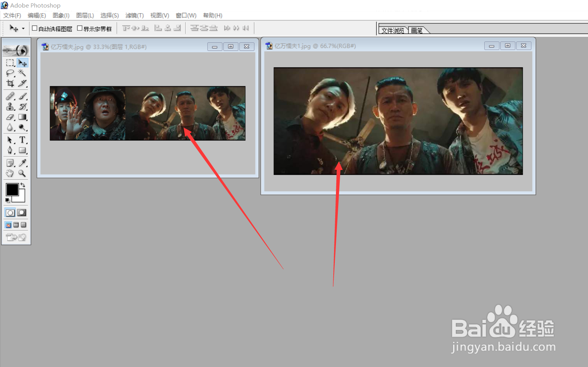
Task: Click distribute vertical centers icon
Action: pos(204,28)
